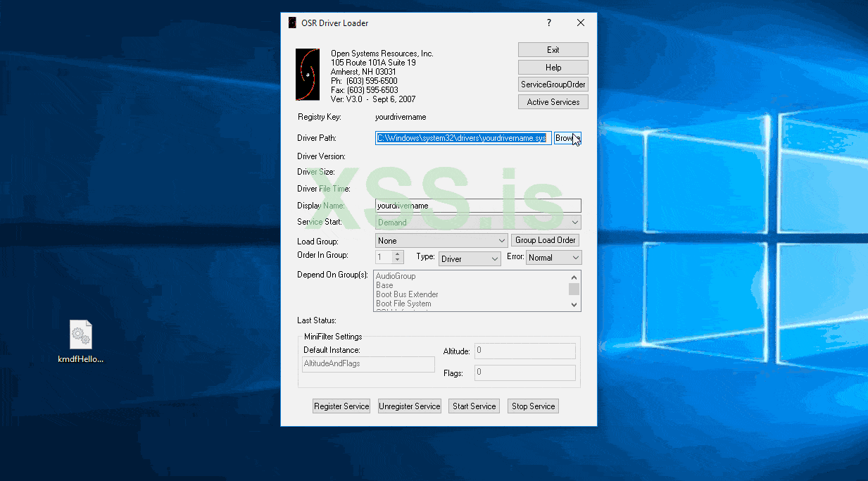Browse for a driver file
This screenshot has height=481, width=868.
pos(567,138)
